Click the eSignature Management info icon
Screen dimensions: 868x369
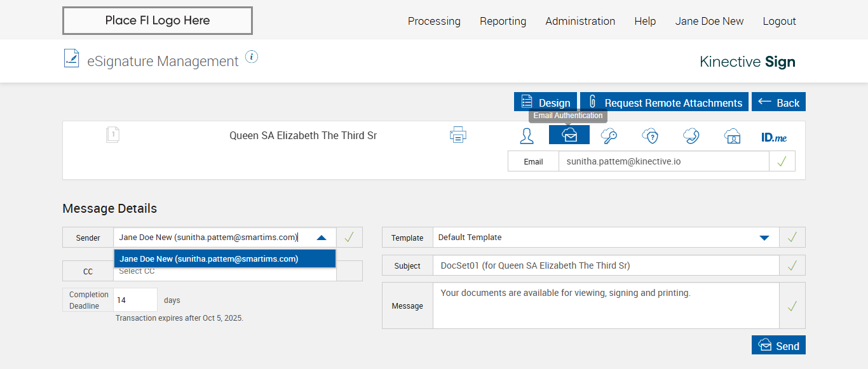point(252,57)
